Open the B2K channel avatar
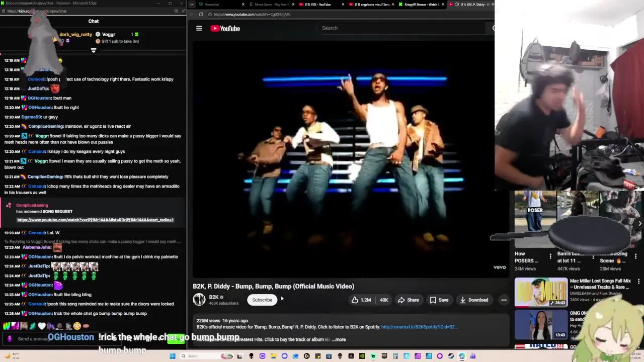This screenshot has width=644, height=362. point(199,300)
